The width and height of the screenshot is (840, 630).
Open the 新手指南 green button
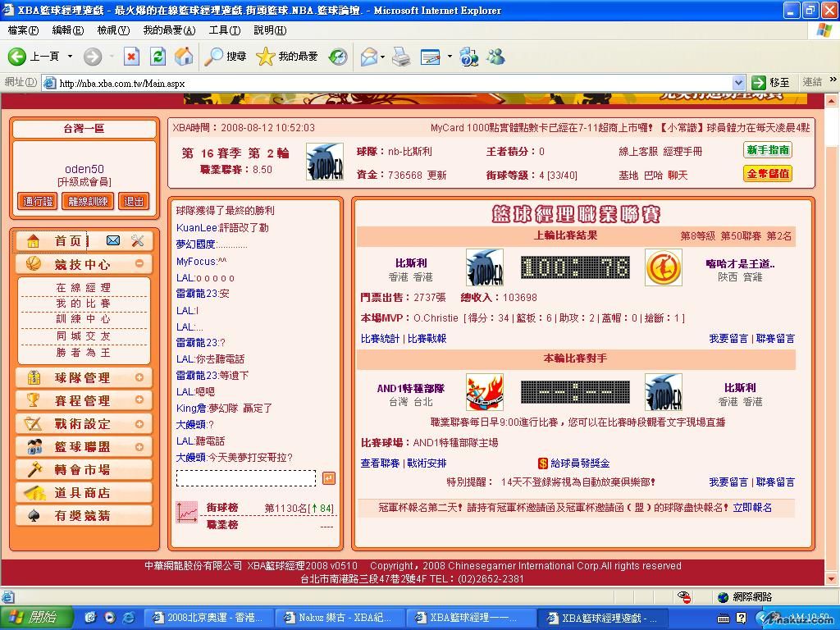(x=768, y=150)
